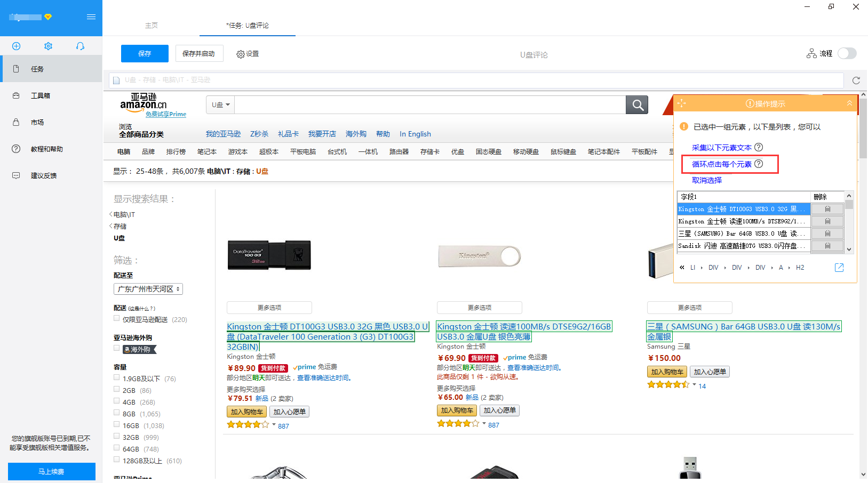This screenshot has height=483, width=868.
Task: Open the sidebar gear settings icon
Action: (48, 46)
